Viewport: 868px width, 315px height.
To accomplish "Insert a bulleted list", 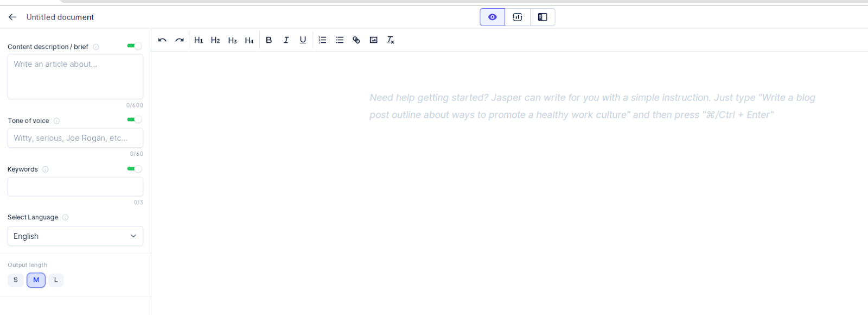I will (340, 40).
